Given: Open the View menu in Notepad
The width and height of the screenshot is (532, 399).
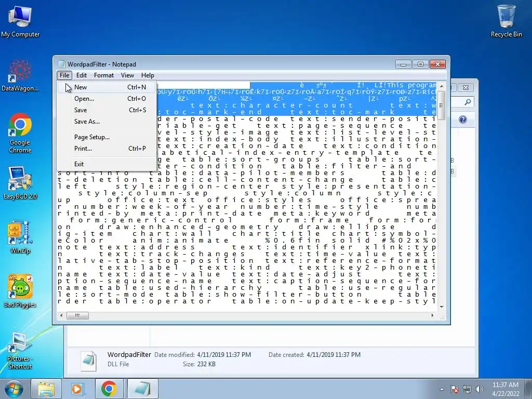Looking at the screenshot, I should click(x=128, y=75).
